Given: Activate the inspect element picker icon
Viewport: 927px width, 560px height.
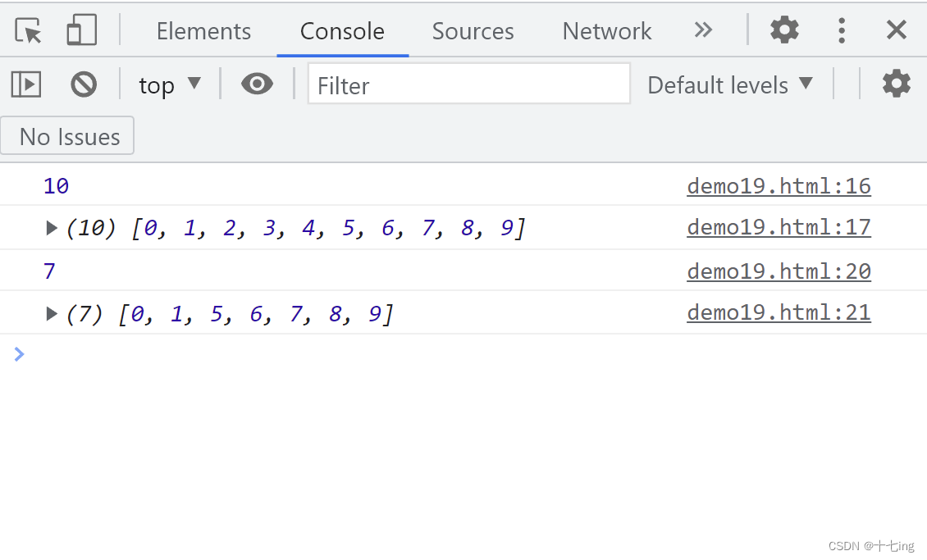Looking at the screenshot, I should [28, 30].
